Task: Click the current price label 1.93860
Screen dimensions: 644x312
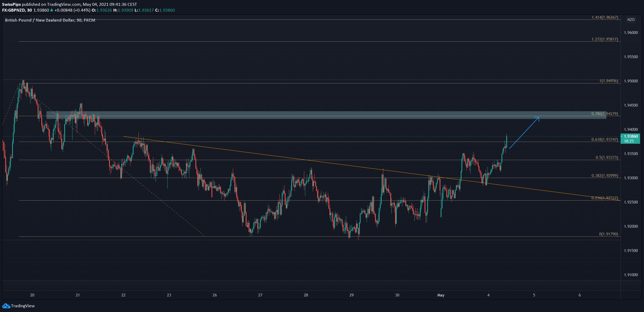Action: (x=631, y=136)
